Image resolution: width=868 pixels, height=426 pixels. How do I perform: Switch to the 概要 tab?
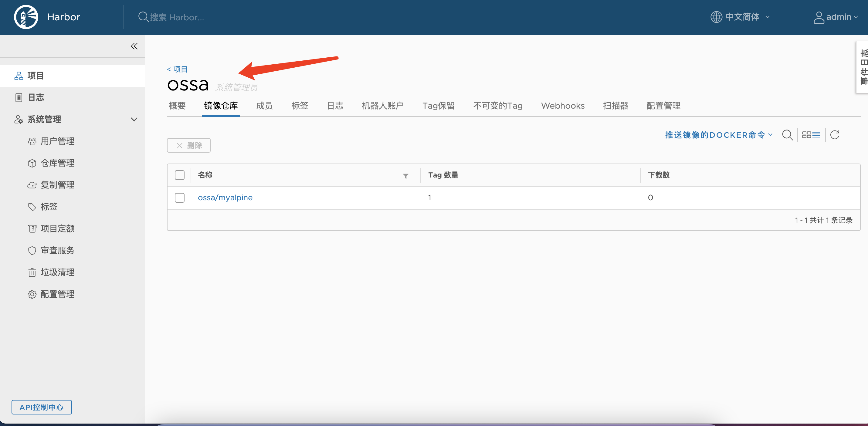[177, 106]
